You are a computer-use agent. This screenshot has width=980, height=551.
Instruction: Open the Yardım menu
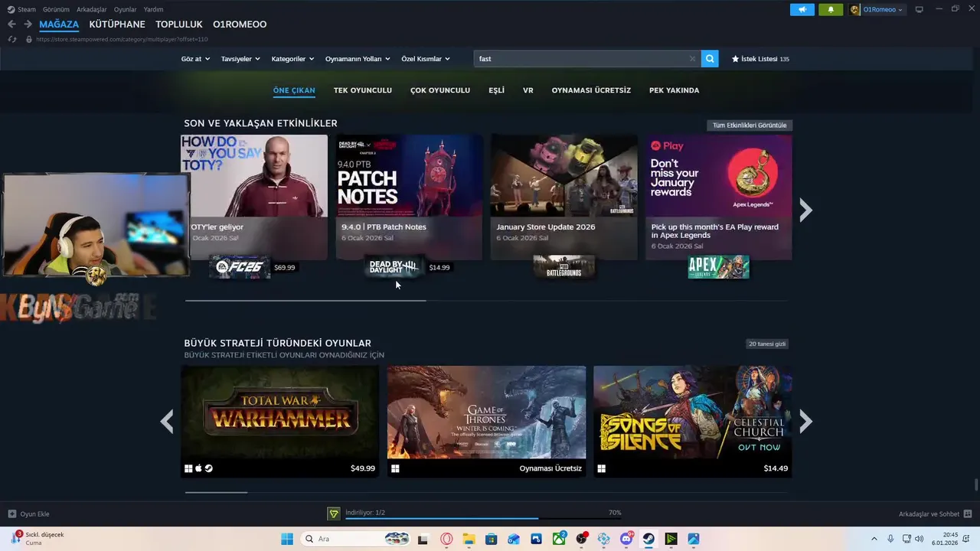153,9
